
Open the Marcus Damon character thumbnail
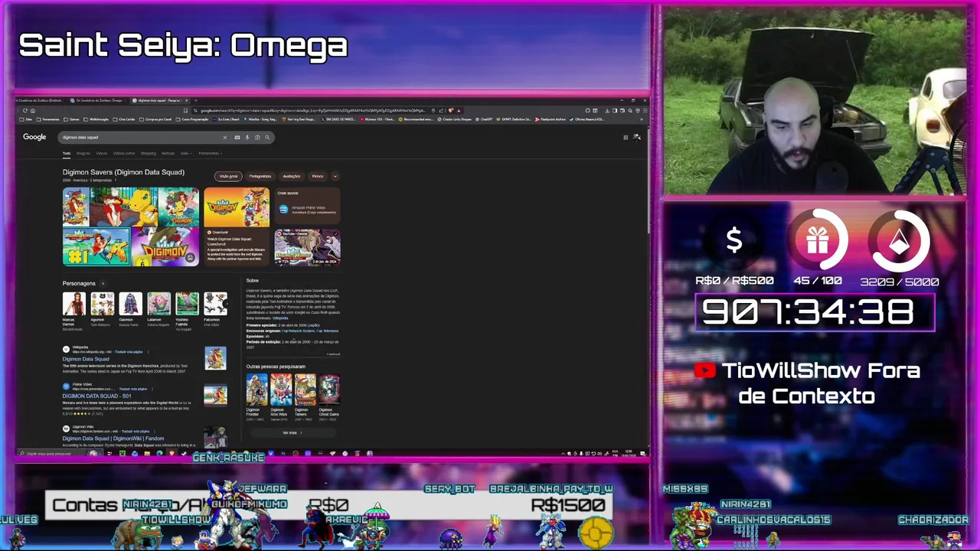(74, 304)
